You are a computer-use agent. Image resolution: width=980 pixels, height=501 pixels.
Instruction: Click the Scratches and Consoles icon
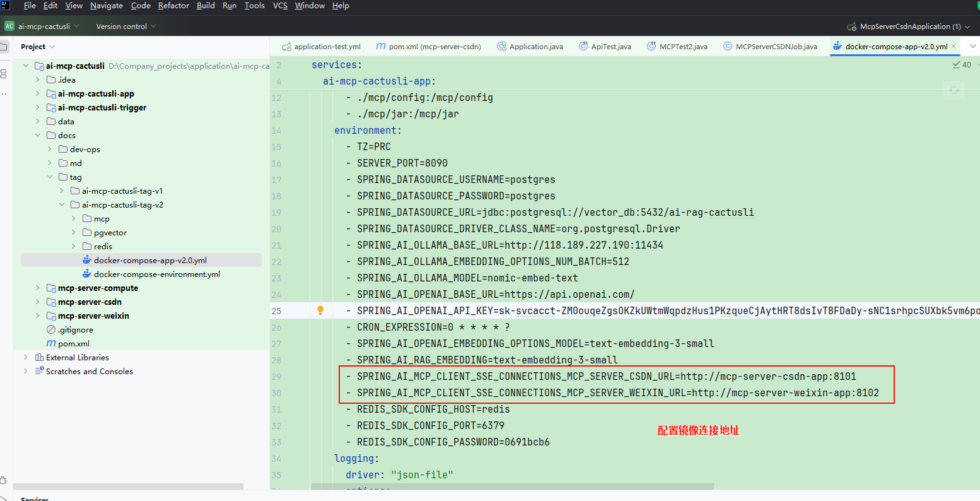tap(39, 371)
